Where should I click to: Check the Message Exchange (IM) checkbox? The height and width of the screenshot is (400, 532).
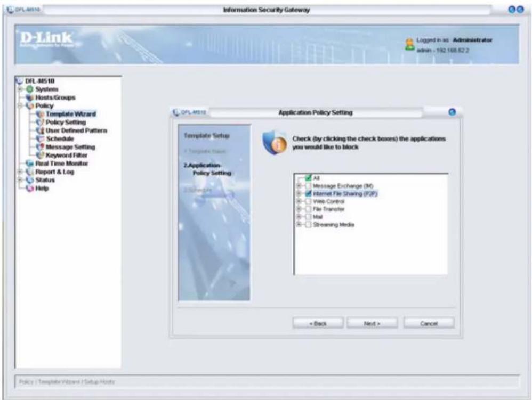(x=309, y=186)
